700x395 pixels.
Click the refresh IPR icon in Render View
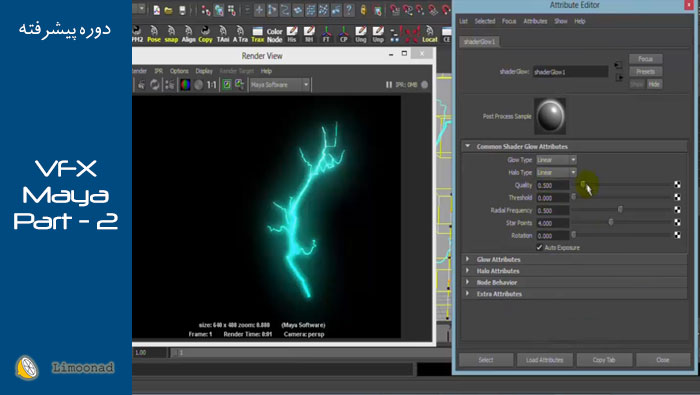[x=154, y=84]
